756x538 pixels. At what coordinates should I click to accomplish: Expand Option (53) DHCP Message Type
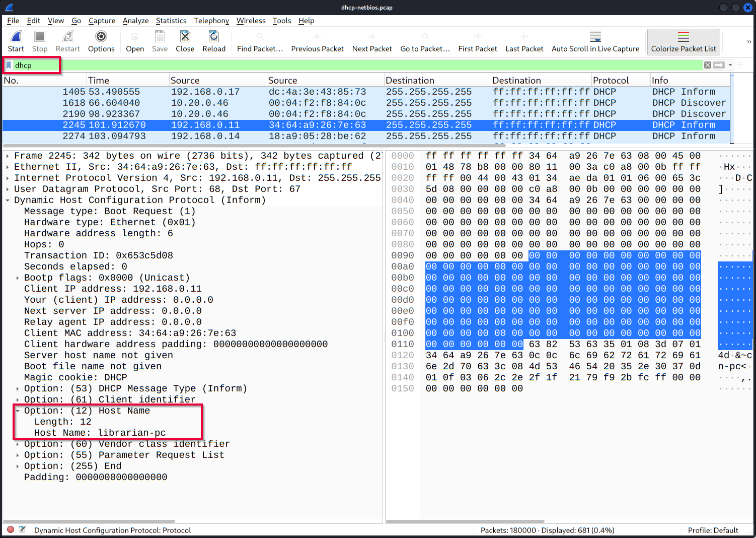(18, 388)
